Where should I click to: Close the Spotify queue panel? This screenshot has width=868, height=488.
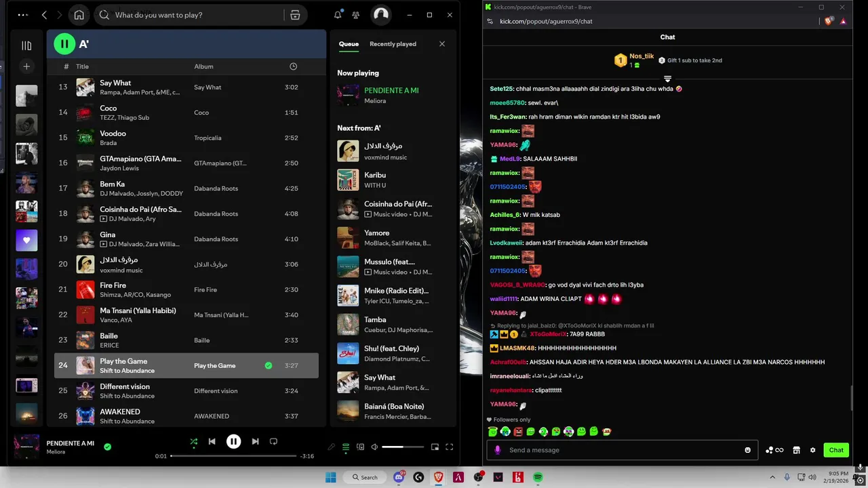pos(442,44)
